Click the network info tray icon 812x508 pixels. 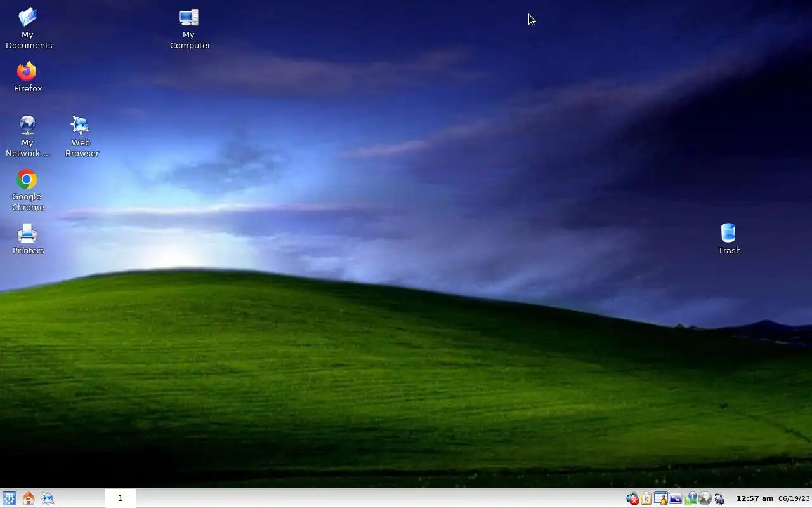690,499
